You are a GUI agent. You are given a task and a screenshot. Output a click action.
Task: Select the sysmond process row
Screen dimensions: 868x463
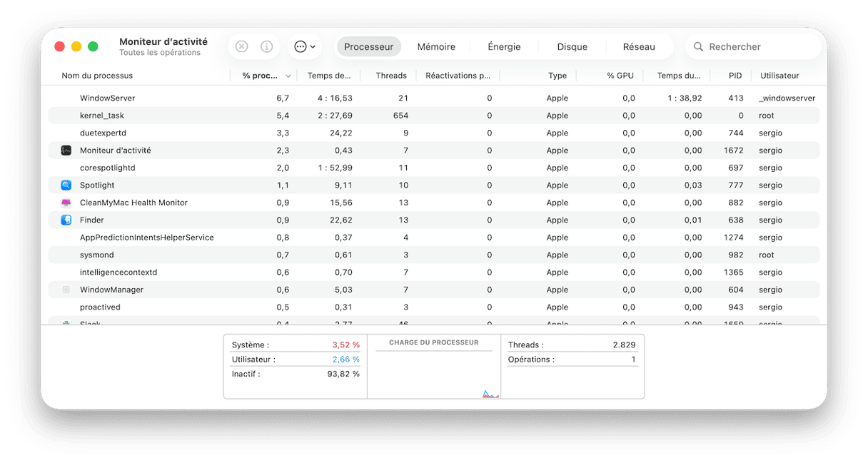(x=434, y=255)
